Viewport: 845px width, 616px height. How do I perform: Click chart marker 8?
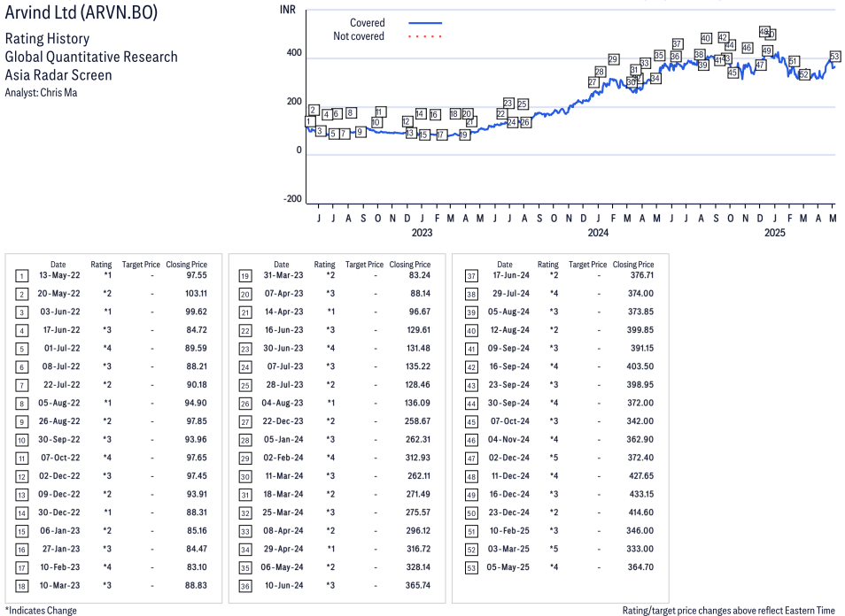(350, 112)
